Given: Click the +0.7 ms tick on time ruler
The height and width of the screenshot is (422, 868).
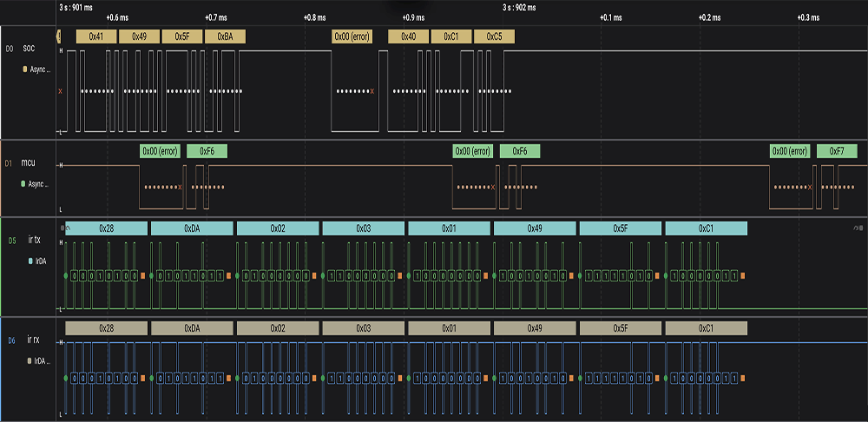Looking at the screenshot, I should click(x=216, y=17).
